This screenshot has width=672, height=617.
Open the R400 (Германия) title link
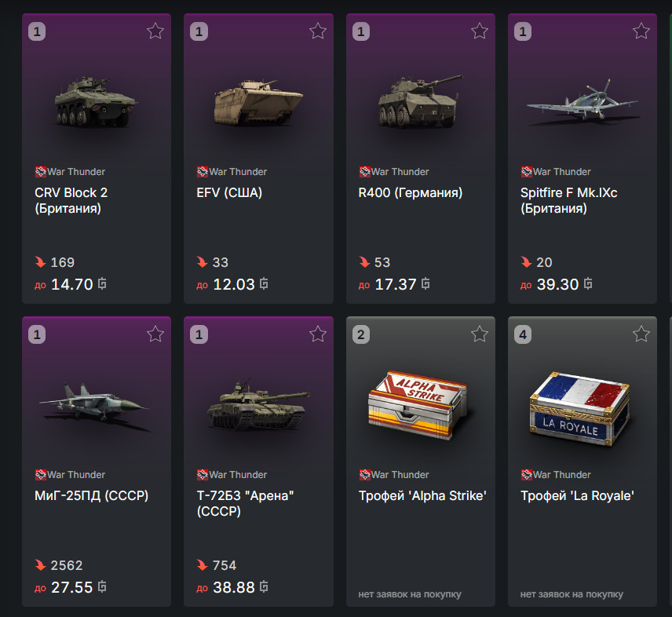411,192
